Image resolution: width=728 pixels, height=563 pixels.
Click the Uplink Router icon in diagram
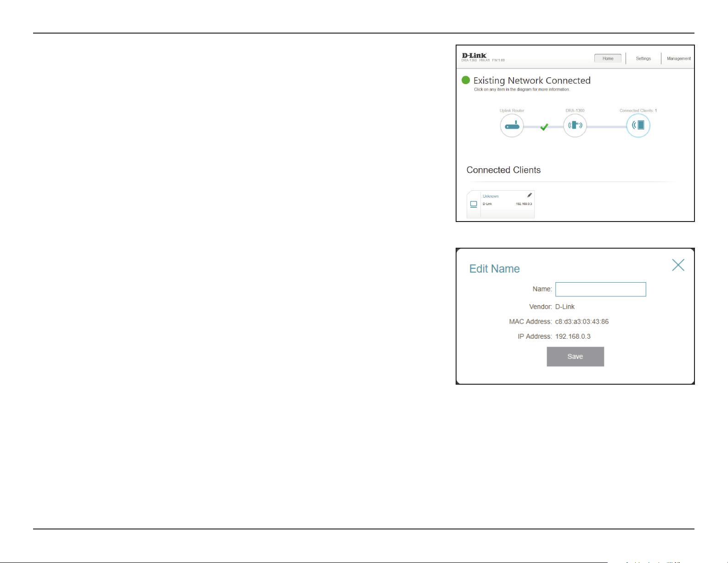coord(512,125)
